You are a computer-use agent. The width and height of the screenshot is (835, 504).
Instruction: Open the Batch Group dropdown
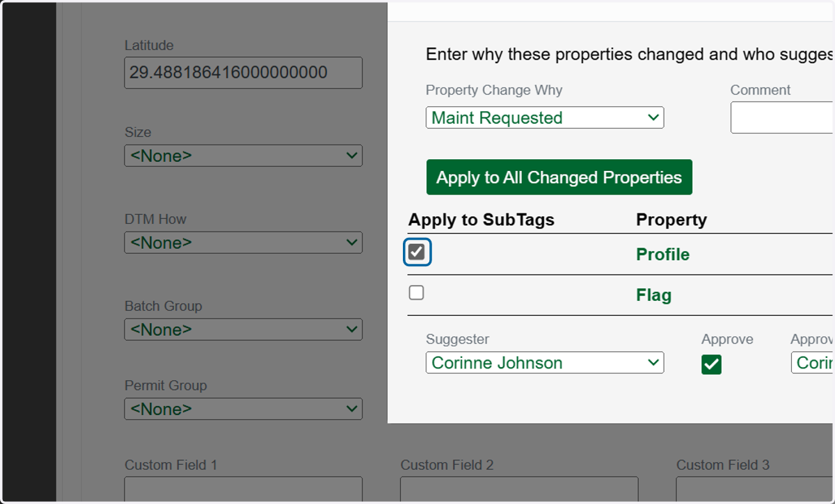click(244, 330)
